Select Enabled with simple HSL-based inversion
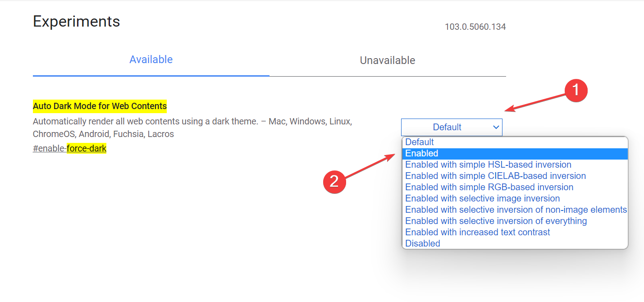 pyautogui.click(x=488, y=165)
